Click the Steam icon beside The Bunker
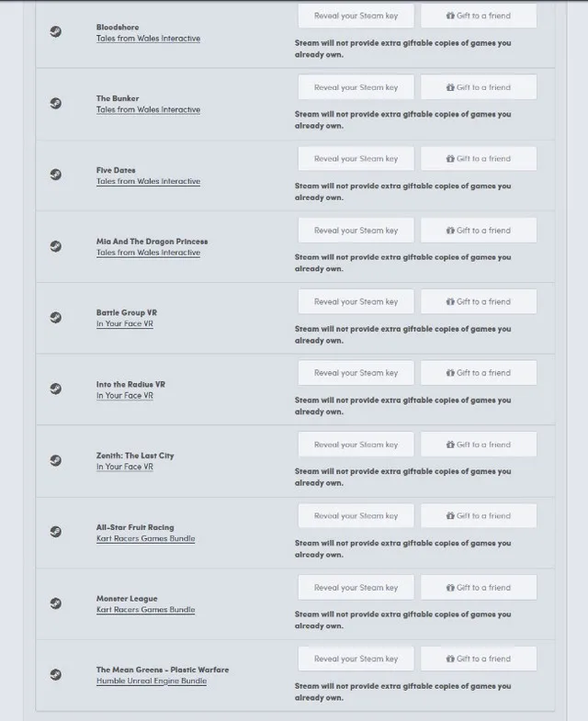The width and height of the screenshot is (588, 721). pyautogui.click(x=56, y=103)
